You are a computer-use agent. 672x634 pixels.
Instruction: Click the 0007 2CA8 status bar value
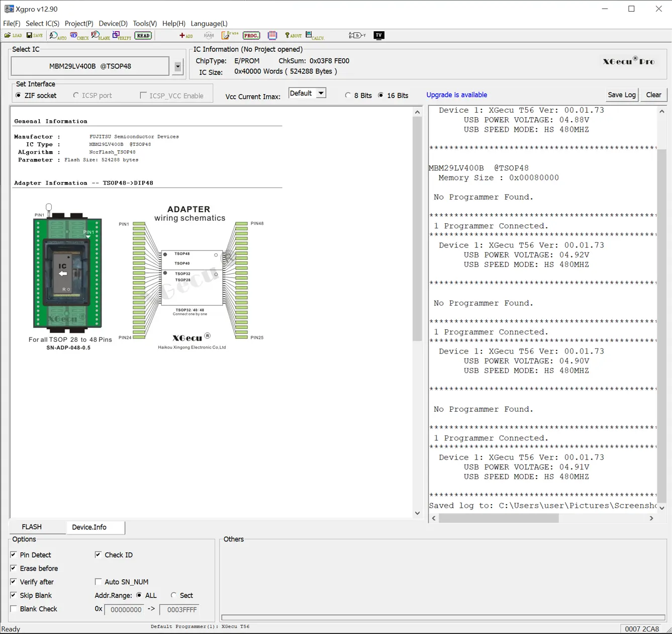642,629
